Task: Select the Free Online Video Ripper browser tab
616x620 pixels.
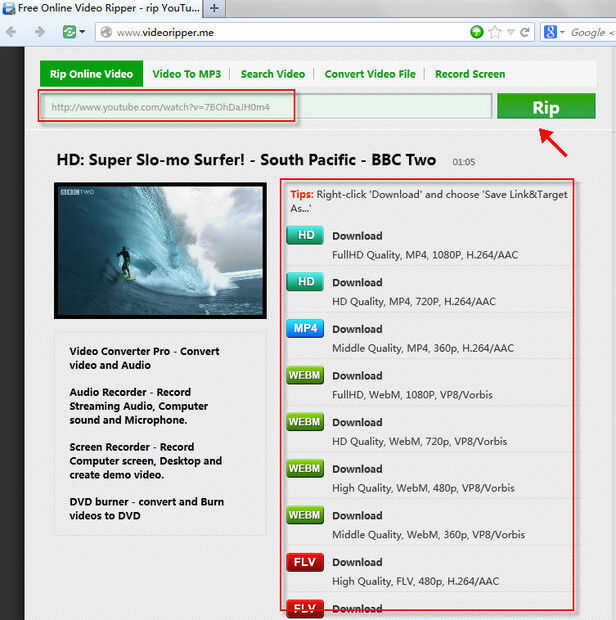Action: tap(102, 8)
